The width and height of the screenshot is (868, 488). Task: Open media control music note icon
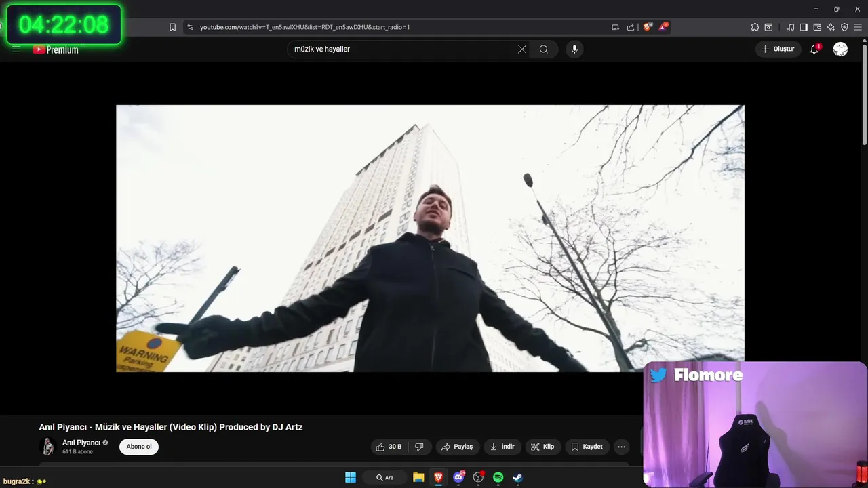click(x=790, y=27)
